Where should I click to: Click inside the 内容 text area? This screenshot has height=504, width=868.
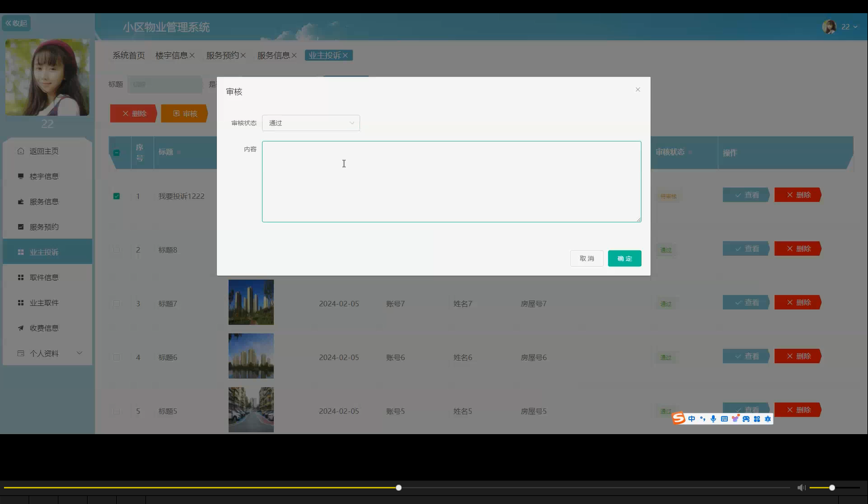[451, 181]
